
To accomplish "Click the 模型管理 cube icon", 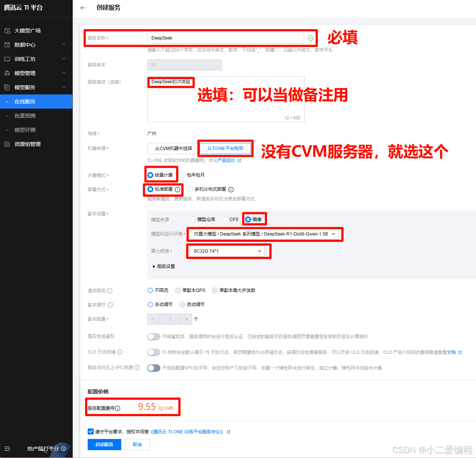I will point(7,73).
